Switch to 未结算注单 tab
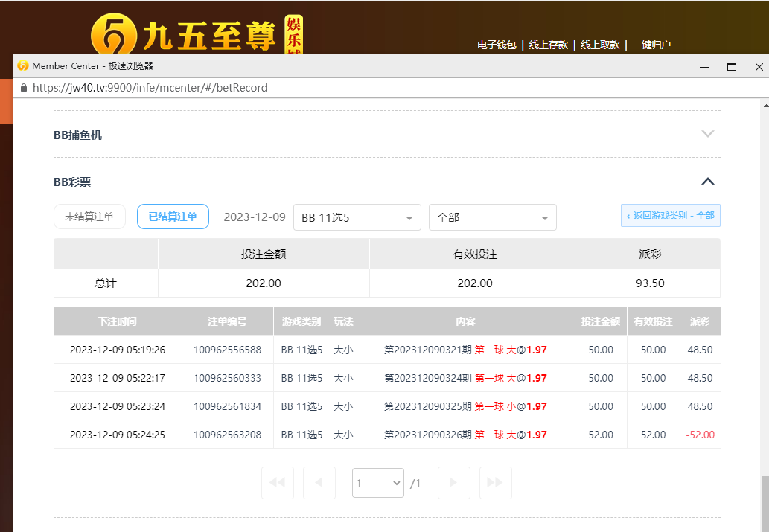Image resolution: width=769 pixels, height=532 pixels. coord(89,217)
